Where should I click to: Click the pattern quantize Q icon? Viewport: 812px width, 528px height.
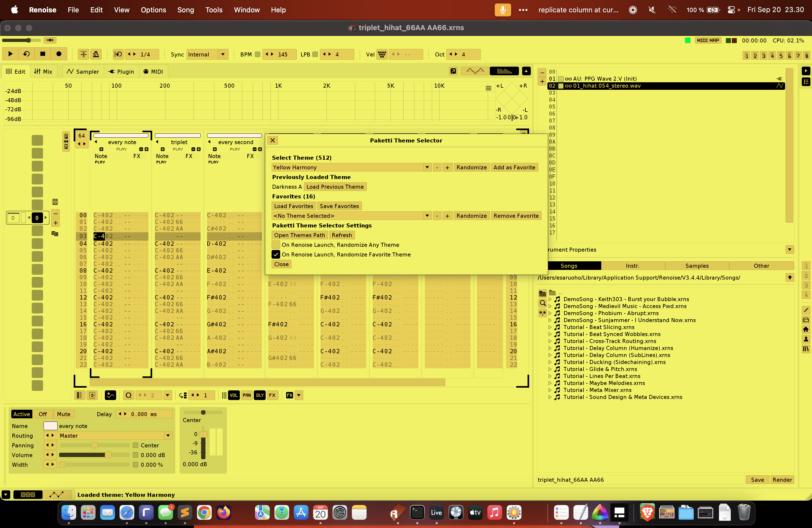(128, 395)
